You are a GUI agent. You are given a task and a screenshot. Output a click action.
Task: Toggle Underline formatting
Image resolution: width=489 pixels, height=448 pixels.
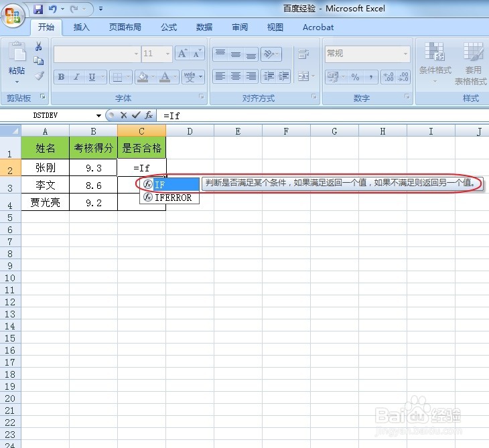[x=92, y=77]
